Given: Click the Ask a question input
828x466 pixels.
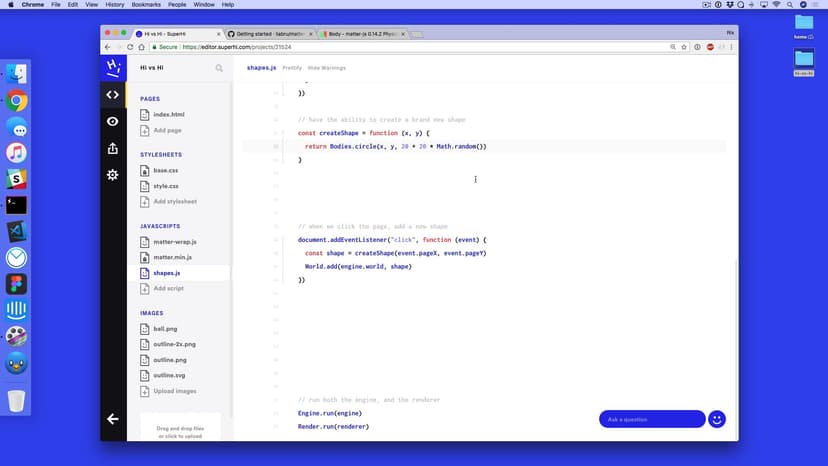Looking at the screenshot, I should click(650, 419).
